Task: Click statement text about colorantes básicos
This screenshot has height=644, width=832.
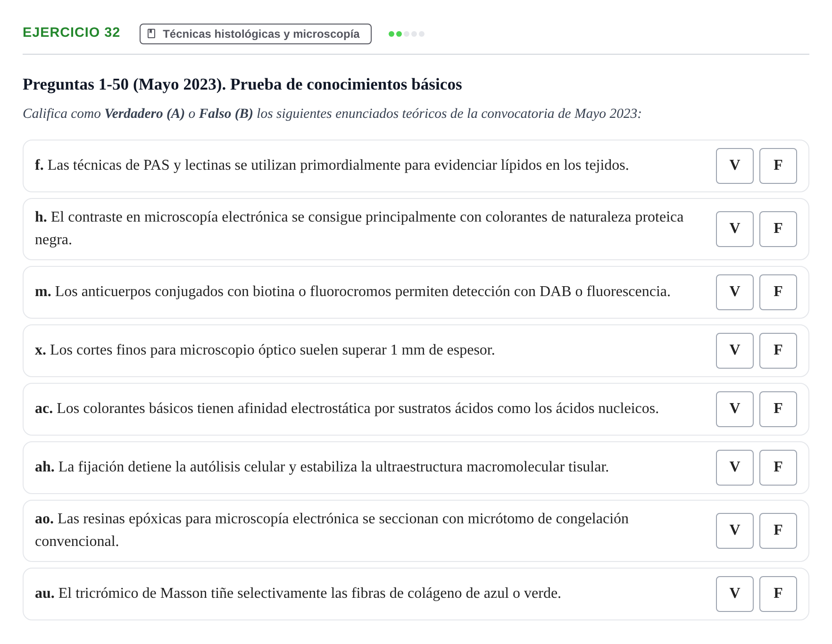Action: coord(347,409)
